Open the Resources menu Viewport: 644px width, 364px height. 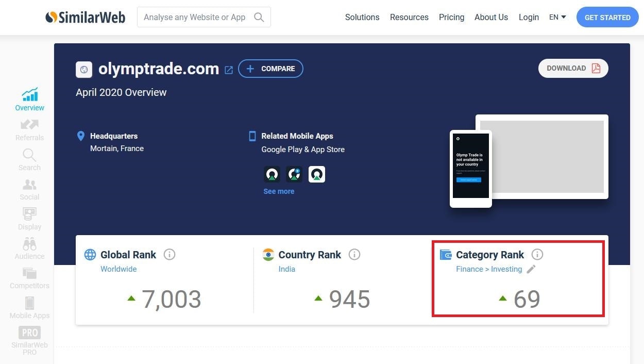409,17
